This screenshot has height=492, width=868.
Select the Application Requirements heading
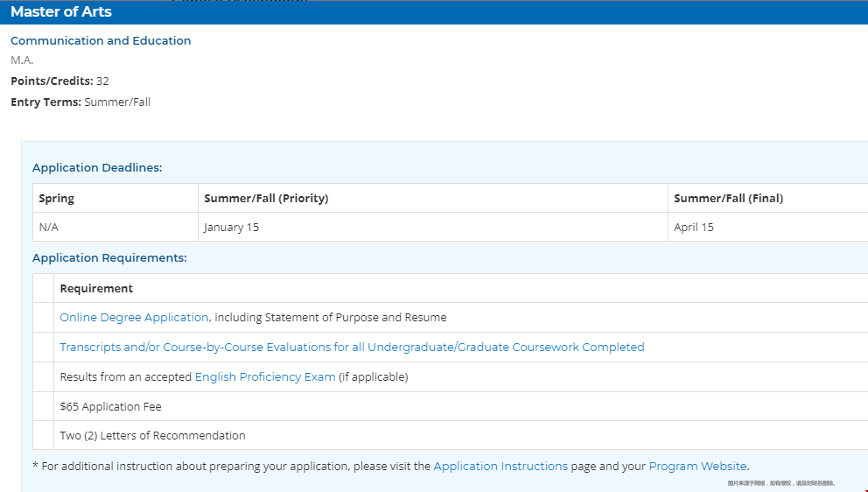109,258
